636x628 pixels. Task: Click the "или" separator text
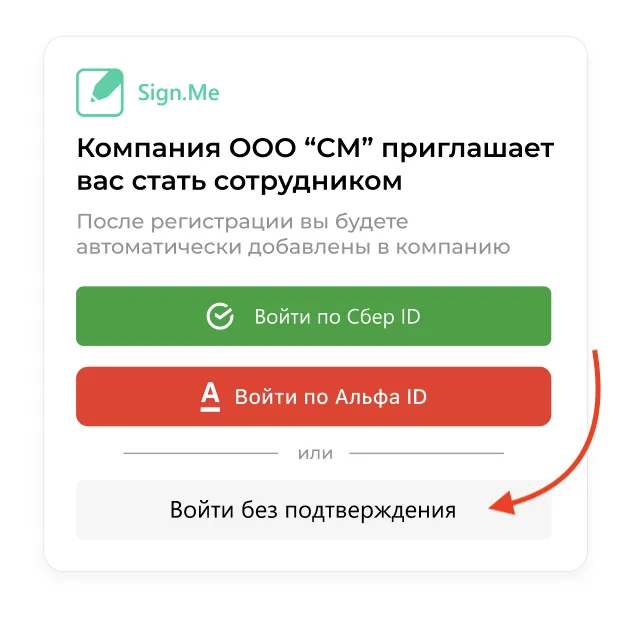pos(315,454)
